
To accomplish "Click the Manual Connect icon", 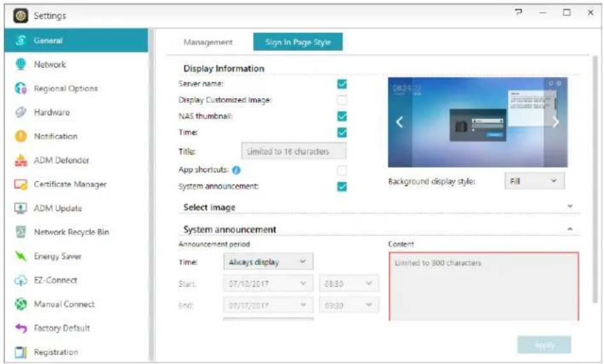I will click(21, 304).
